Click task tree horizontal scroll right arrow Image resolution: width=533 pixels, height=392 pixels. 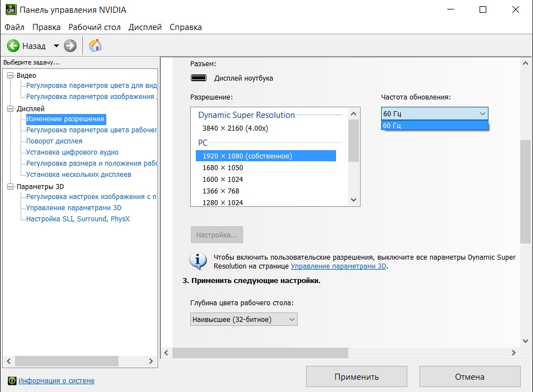click(x=151, y=361)
